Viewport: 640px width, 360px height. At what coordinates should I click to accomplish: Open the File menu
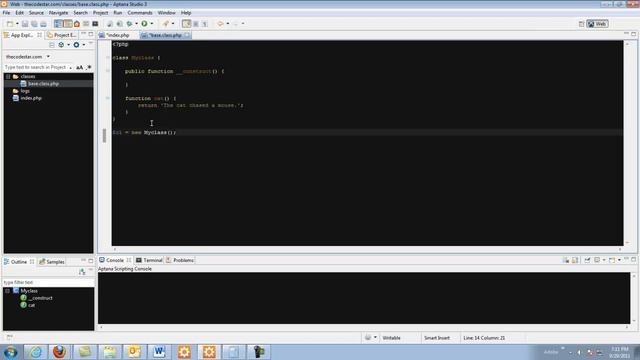[6, 13]
